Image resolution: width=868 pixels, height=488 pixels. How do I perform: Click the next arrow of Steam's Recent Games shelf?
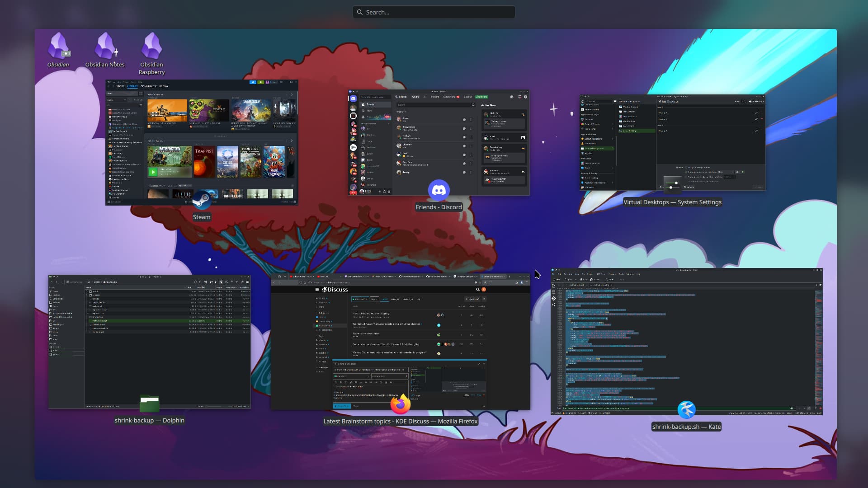292,141
